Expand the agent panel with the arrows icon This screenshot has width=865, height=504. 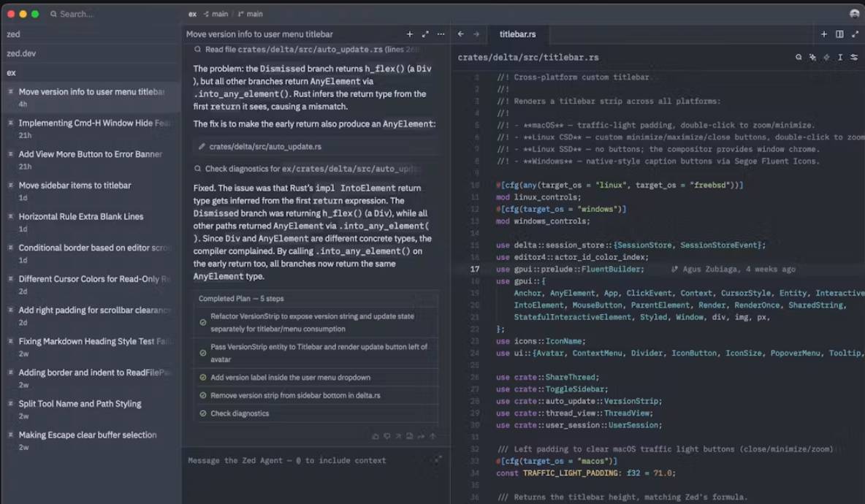coord(424,34)
